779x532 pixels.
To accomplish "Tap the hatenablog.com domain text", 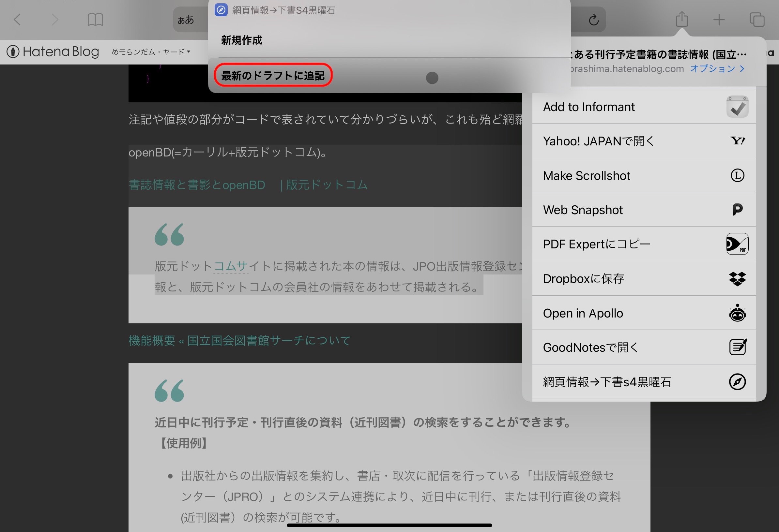I will point(627,69).
